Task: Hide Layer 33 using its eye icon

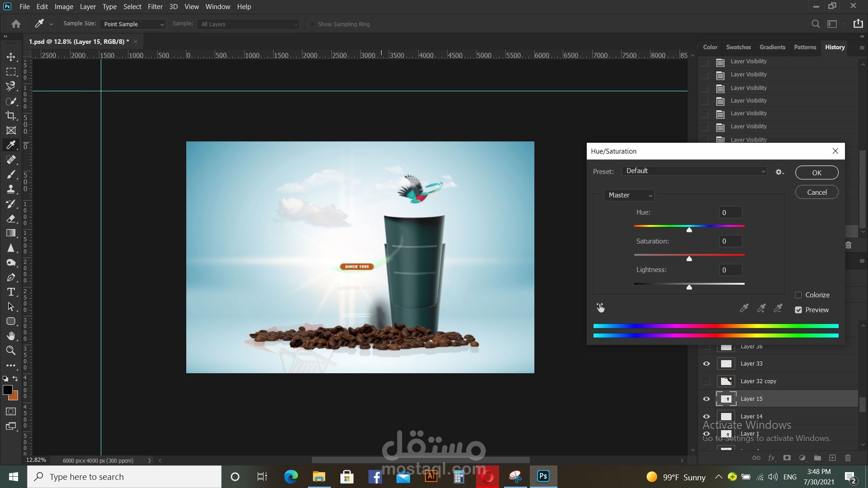Action: tap(706, 364)
